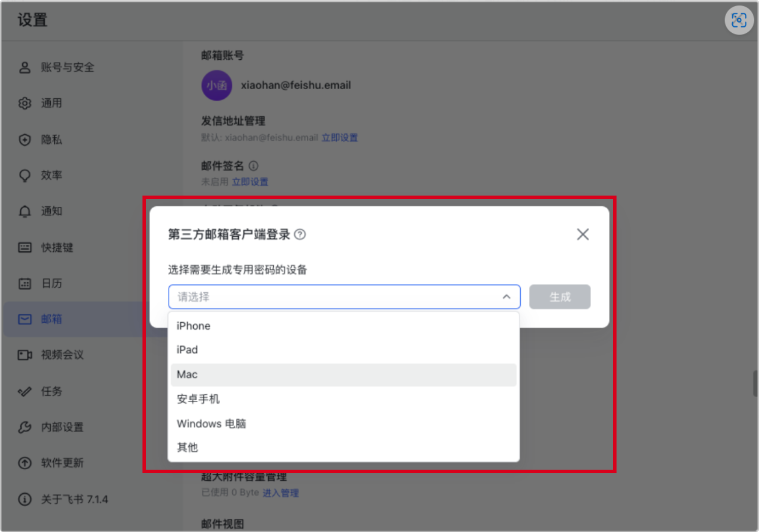The width and height of the screenshot is (759, 532).
Task: Pick Windows 电脑 from the device options
Action: [x=211, y=424]
